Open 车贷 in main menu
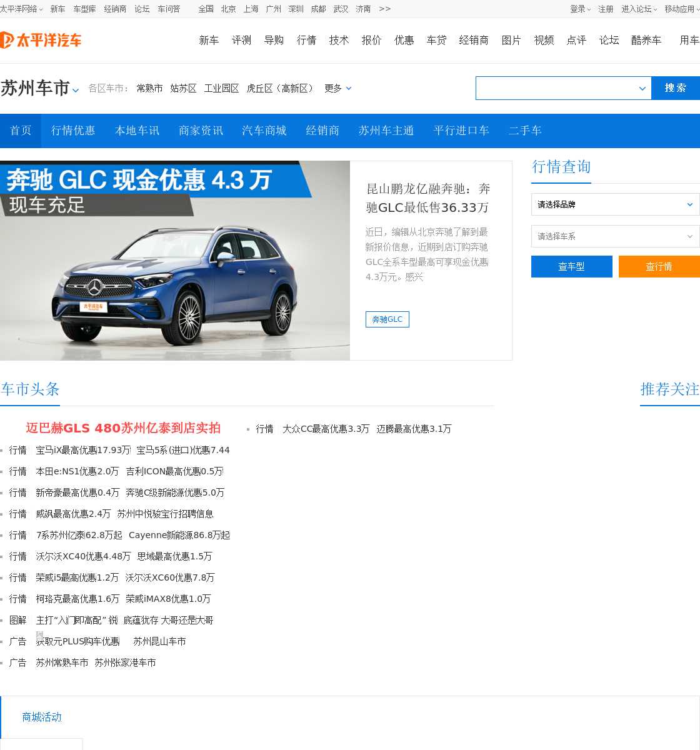The height and width of the screenshot is (750, 700). pos(436,40)
